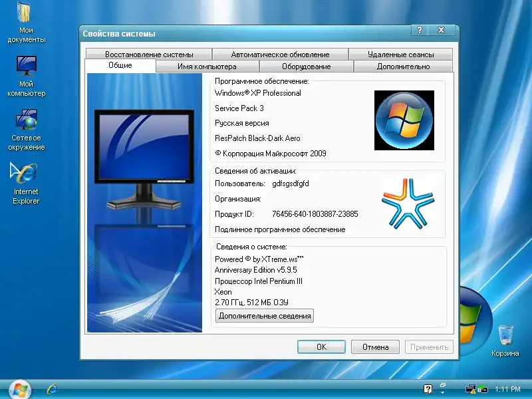This screenshot has width=532, height=399.
Task: Select the Общие tab
Action: tap(120, 65)
